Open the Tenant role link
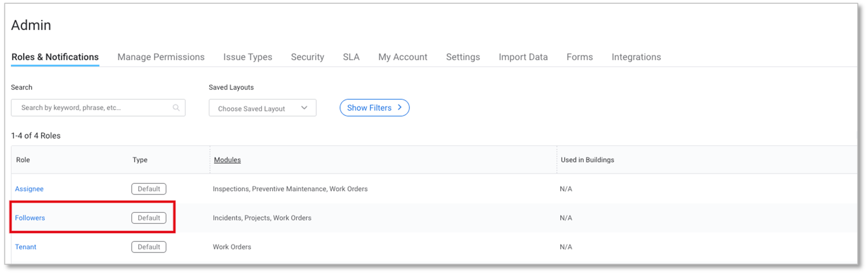 click(x=26, y=247)
